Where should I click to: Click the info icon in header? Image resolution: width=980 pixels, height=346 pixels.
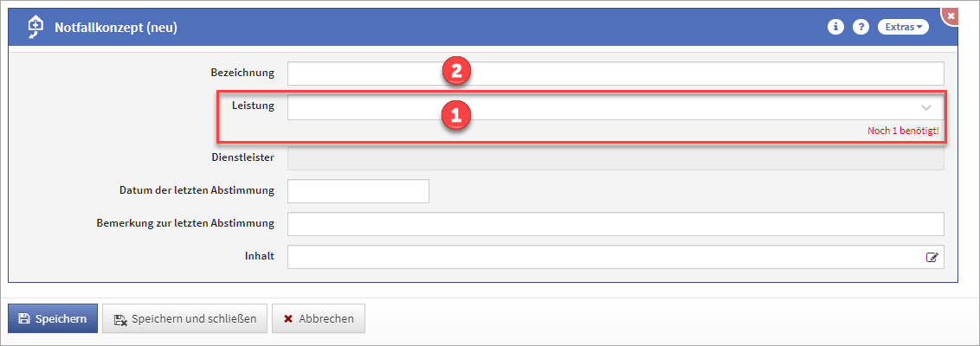click(835, 27)
